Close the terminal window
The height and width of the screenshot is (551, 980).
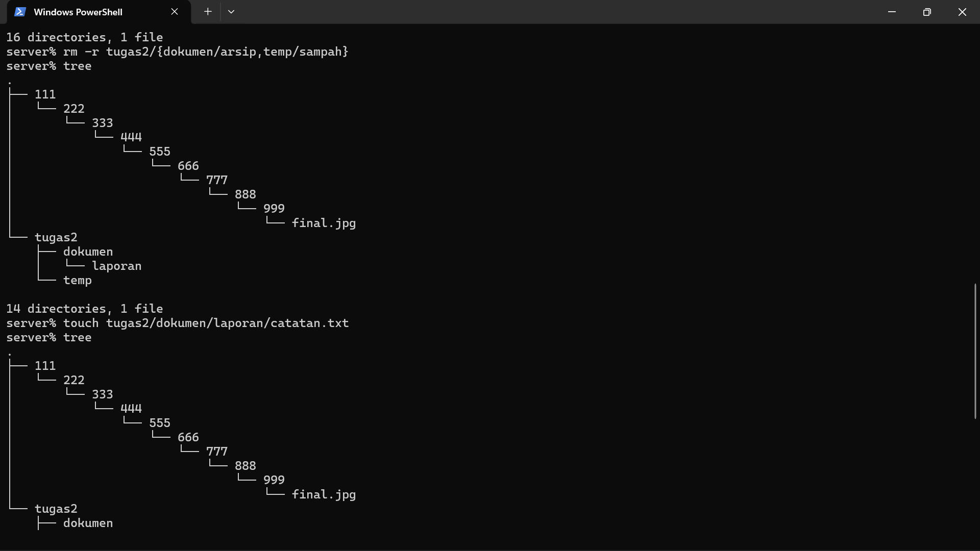pyautogui.click(x=962, y=12)
